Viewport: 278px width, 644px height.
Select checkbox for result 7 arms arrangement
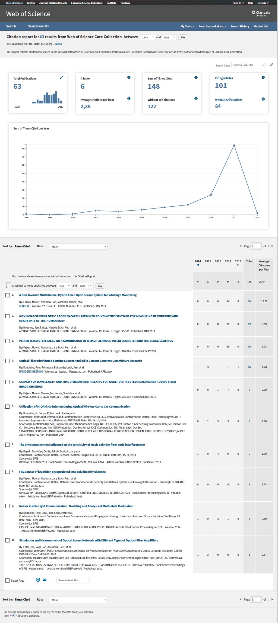click(x=8, y=445)
